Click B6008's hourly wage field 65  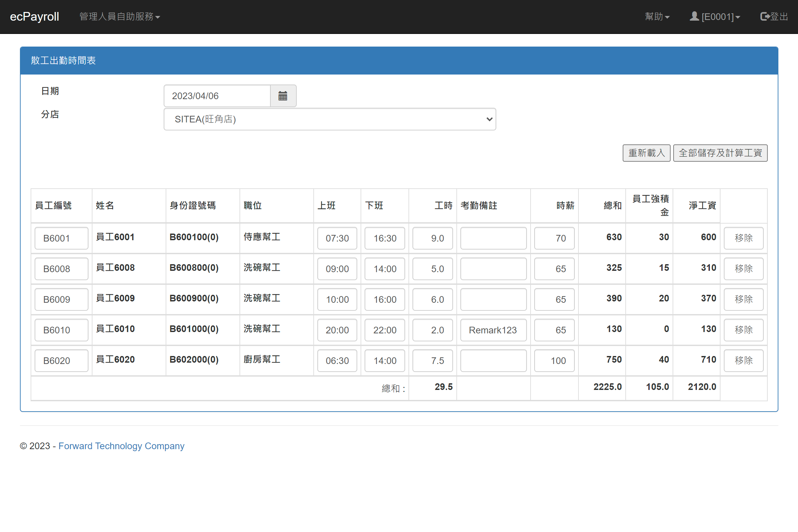point(554,269)
